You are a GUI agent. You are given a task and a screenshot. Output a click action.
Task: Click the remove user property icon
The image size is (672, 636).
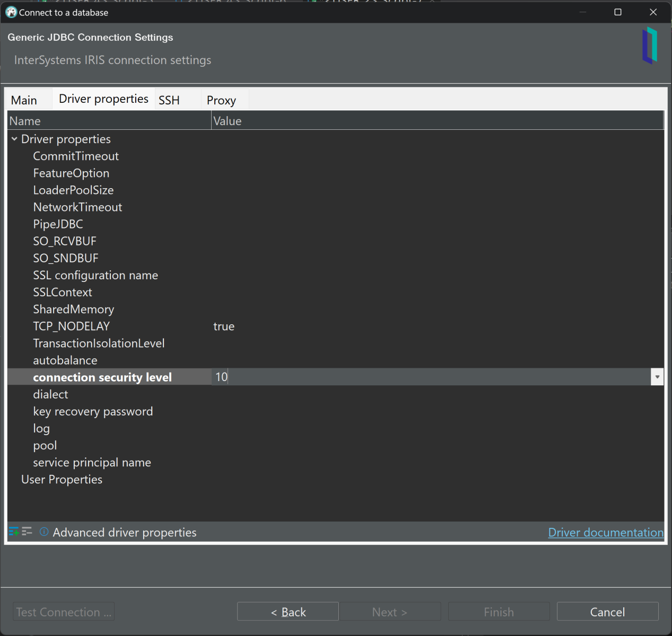(27, 532)
